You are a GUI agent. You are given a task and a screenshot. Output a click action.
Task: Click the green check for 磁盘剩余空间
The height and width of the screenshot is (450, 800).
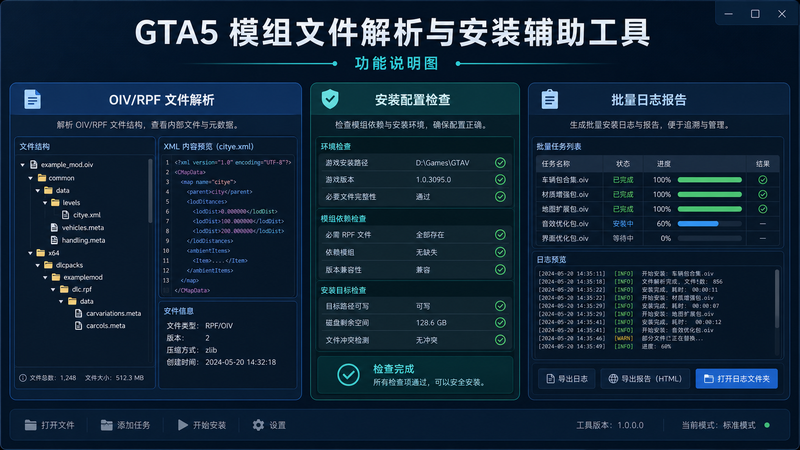500,322
